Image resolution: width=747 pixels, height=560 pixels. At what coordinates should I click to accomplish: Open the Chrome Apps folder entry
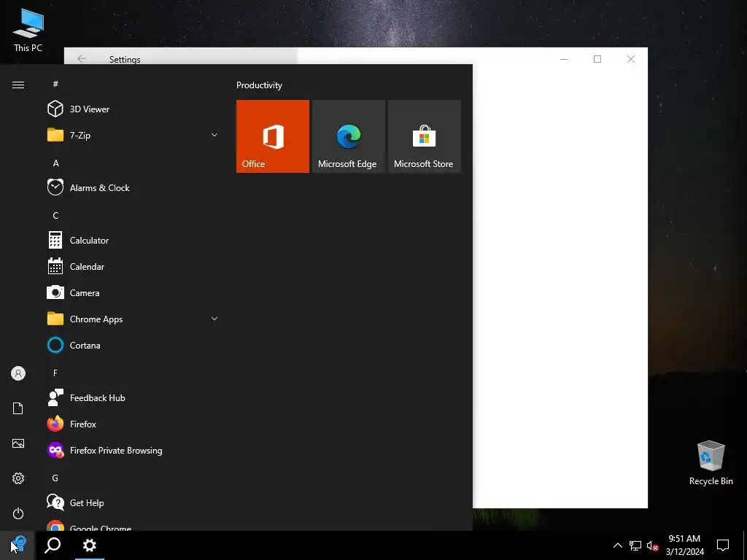(133, 319)
